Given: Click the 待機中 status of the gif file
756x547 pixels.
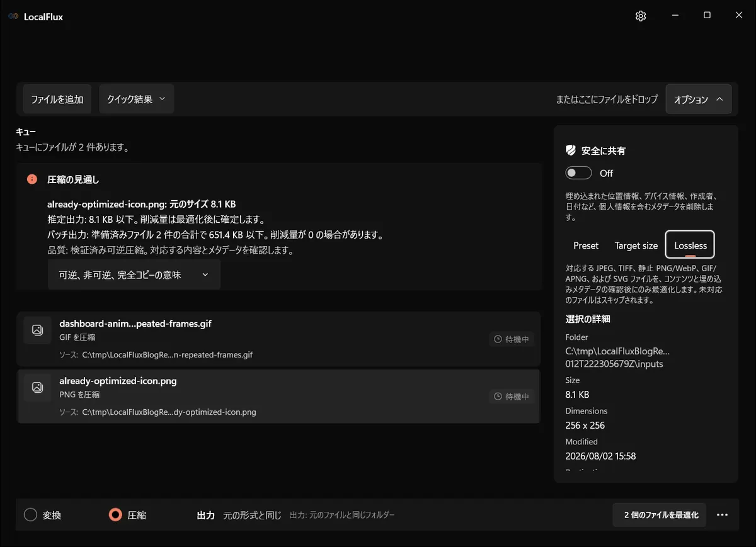Looking at the screenshot, I should (512, 339).
